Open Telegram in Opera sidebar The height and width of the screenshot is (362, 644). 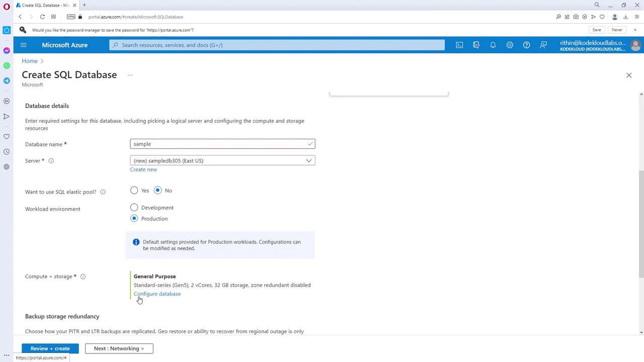tap(7, 81)
